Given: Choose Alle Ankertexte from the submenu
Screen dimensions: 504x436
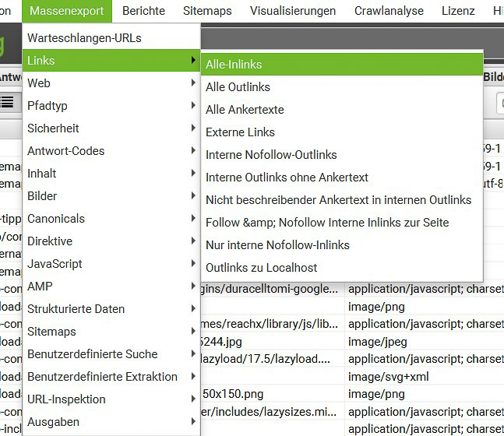Looking at the screenshot, I should 245,110.
